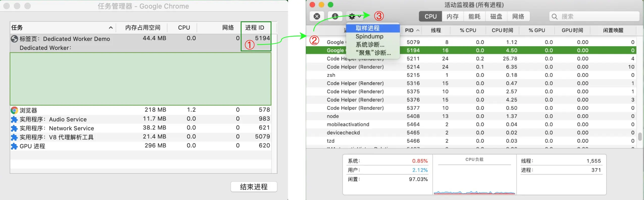This screenshot has width=644, height=200.
Task: Sort by 内存占用空间 column header
Action: (x=143, y=28)
